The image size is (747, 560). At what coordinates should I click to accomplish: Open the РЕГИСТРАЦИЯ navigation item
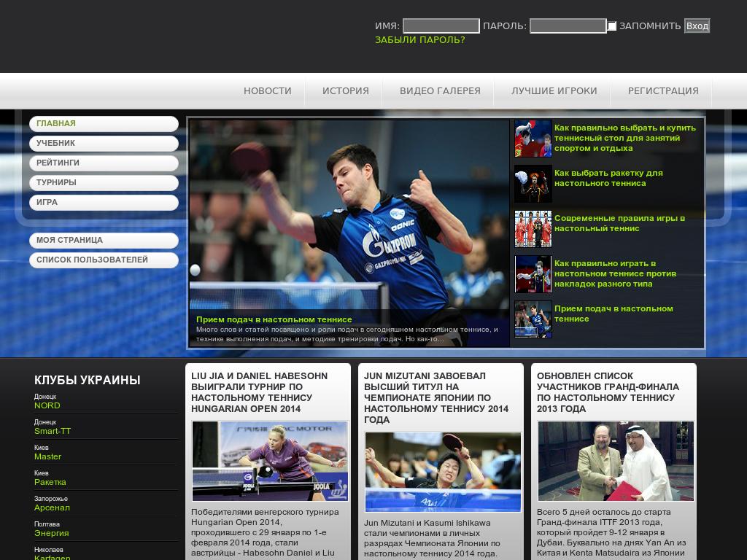click(x=663, y=91)
